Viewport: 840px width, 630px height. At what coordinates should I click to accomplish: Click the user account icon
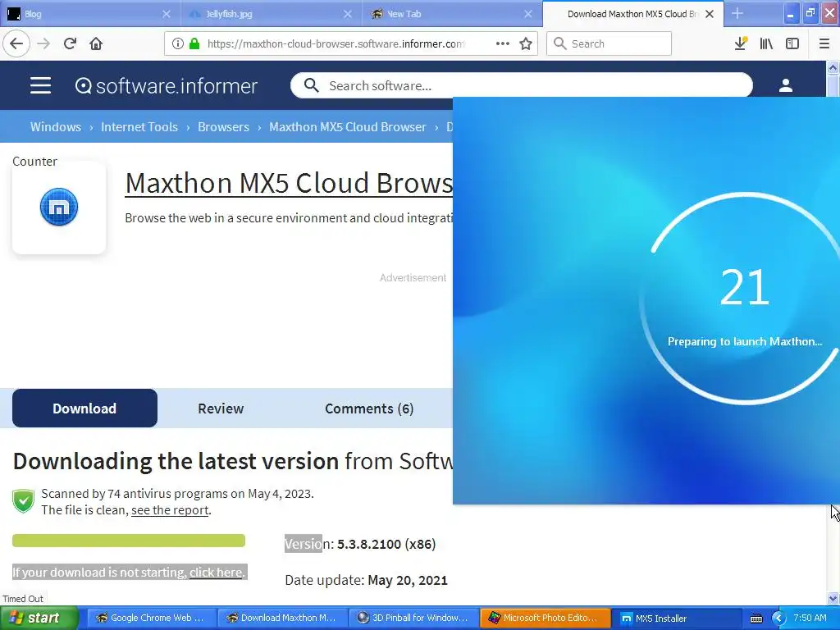[785, 85]
